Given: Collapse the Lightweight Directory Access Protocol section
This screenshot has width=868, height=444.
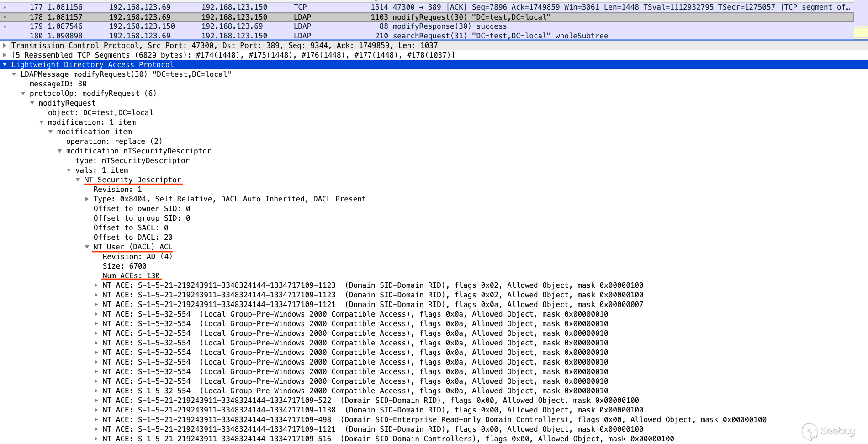Looking at the screenshot, I should (x=5, y=65).
